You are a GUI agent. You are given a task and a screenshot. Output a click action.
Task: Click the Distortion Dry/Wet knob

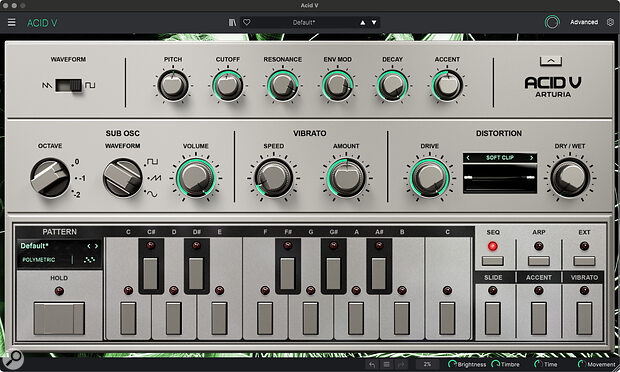coord(570,178)
